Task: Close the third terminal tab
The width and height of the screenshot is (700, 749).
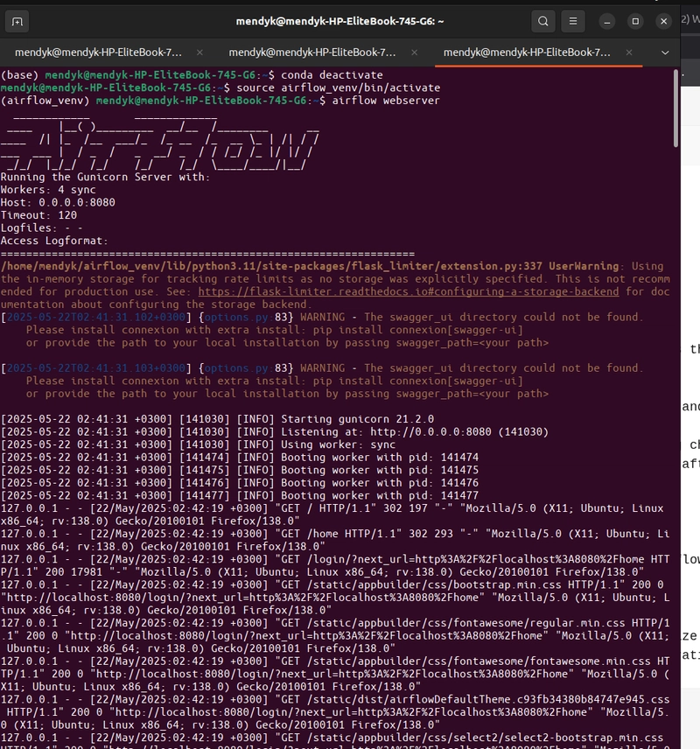Action: click(x=629, y=52)
